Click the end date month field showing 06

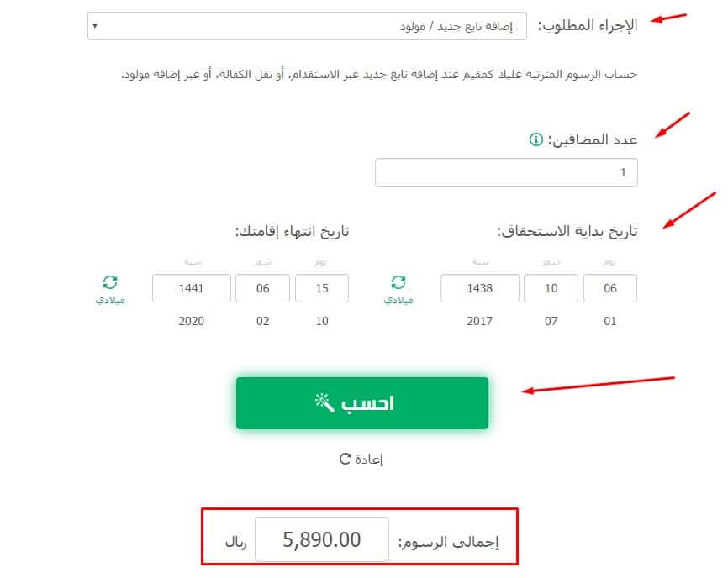coord(262,287)
